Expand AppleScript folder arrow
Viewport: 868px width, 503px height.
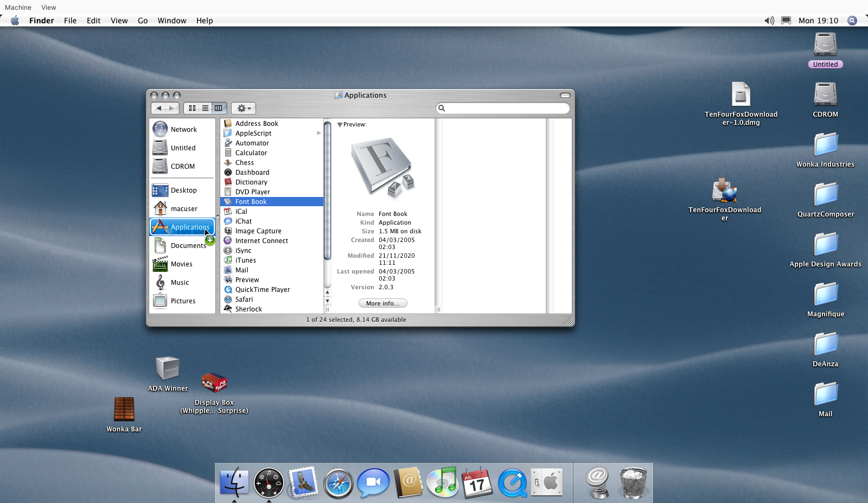click(319, 133)
